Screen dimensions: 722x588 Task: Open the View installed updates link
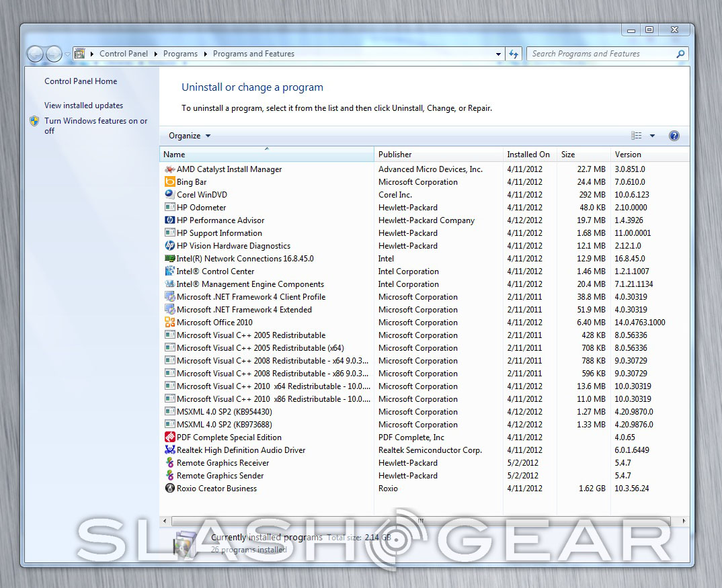pos(83,106)
